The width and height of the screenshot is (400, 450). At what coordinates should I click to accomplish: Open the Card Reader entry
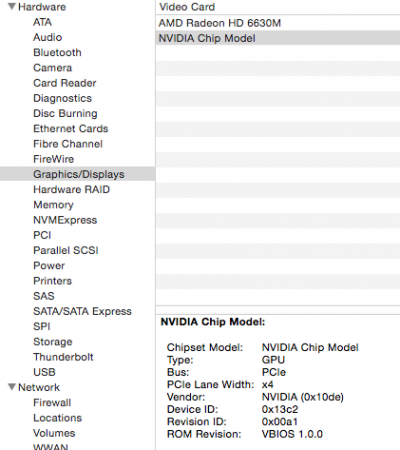click(x=65, y=83)
